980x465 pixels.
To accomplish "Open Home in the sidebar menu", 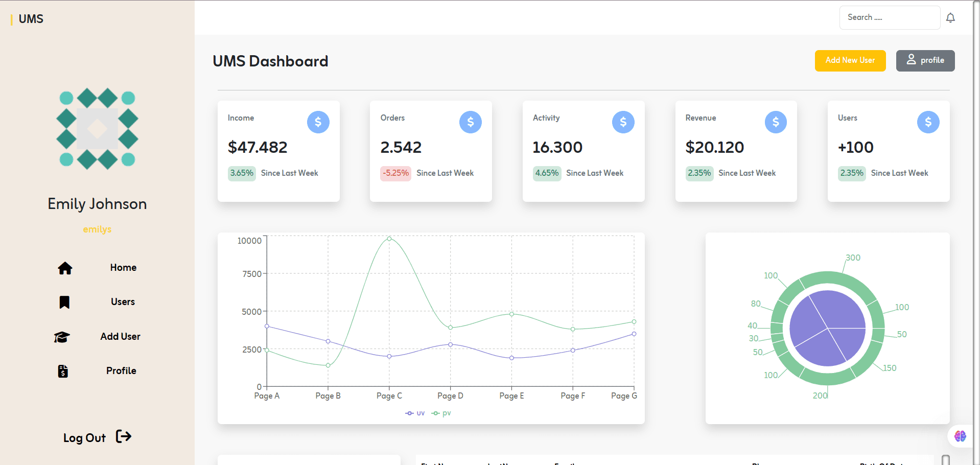I will (x=123, y=268).
